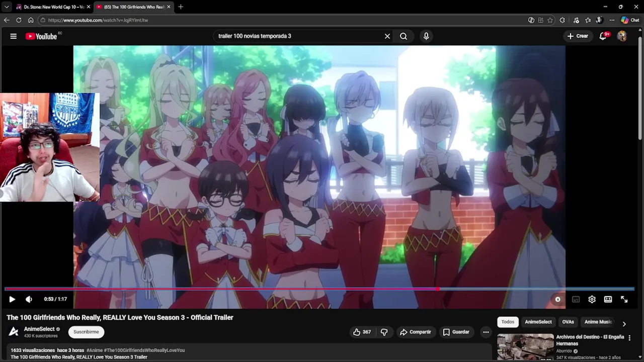Viewport: 644px width, 362px height.
Task: Open the browser profile avatar
Action: pos(599,20)
